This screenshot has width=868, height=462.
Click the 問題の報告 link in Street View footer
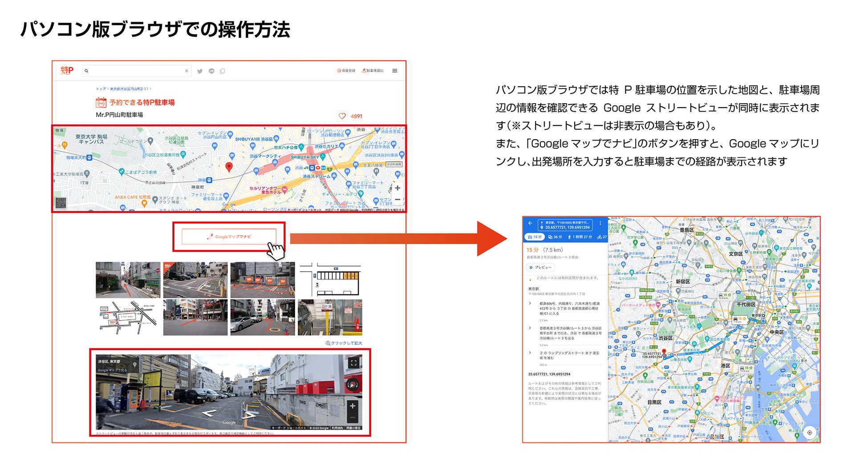click(x=353, y=428)
